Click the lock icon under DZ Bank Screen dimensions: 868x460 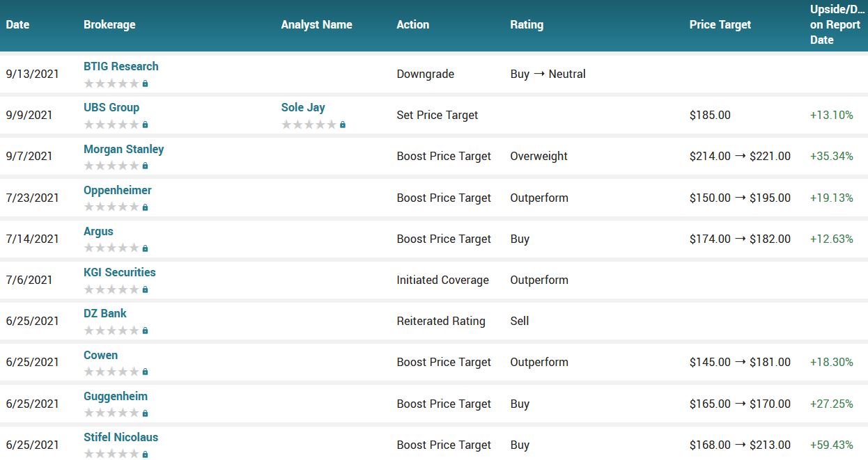coord(145,331)
